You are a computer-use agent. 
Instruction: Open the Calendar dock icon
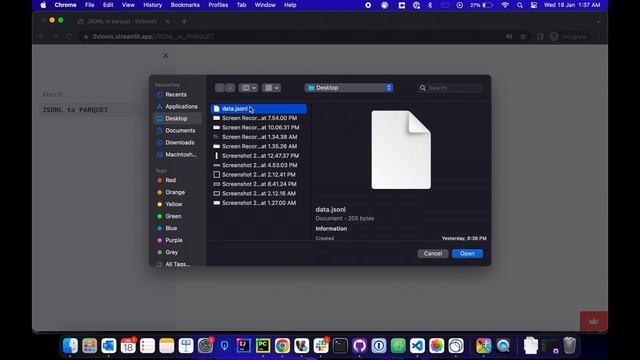[x=128, y=346]
